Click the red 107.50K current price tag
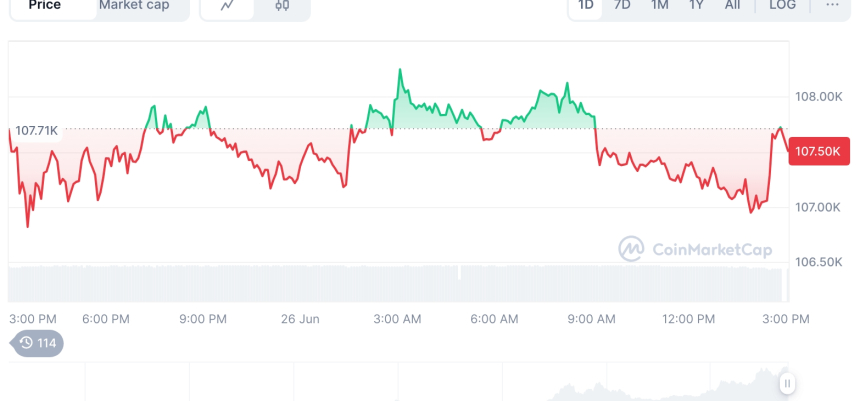Image resolution: width=860 pixels, height=401 pixels. (818, 152)
